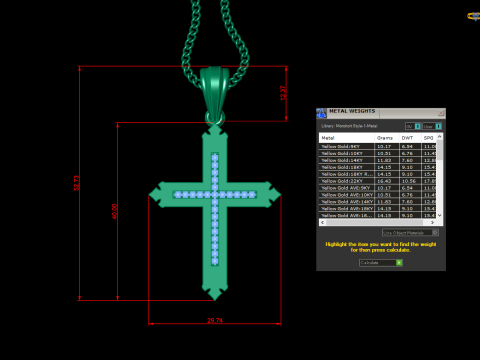Click the 40.00 height dimension label
The image size is (480, 360).
tap(115, 211)
